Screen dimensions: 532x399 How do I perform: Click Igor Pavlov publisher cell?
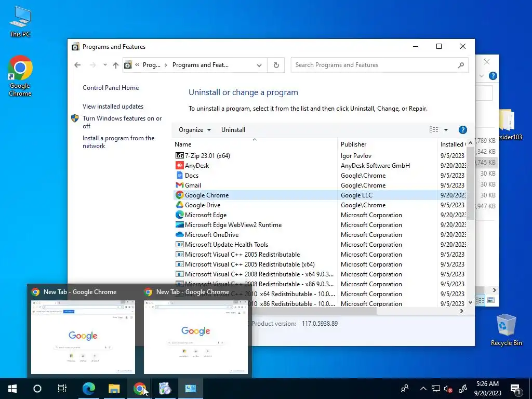356,155
